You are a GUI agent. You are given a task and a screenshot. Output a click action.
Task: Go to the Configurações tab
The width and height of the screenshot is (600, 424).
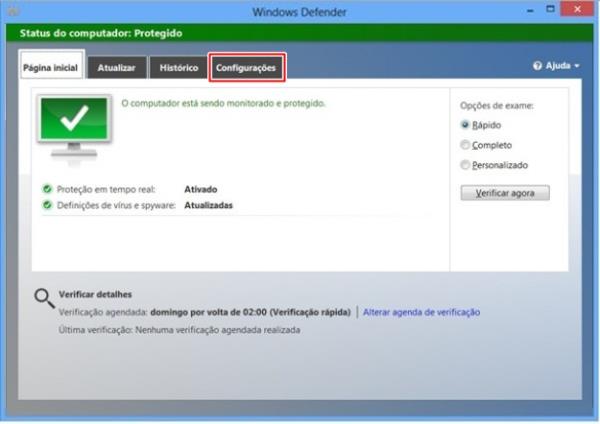(x=246, y=68)
